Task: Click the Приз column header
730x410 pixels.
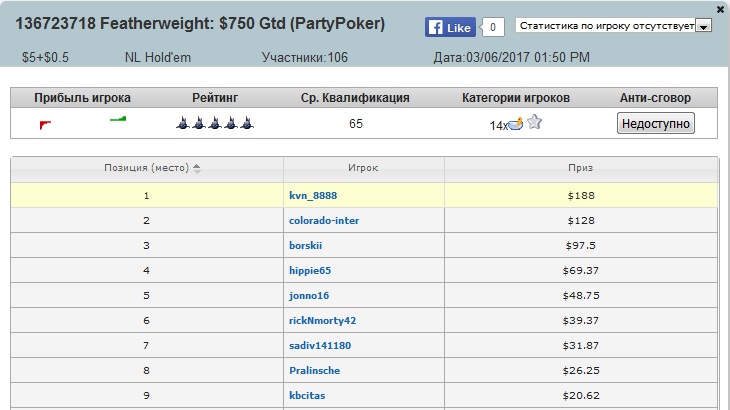Action: coord(581,168)
